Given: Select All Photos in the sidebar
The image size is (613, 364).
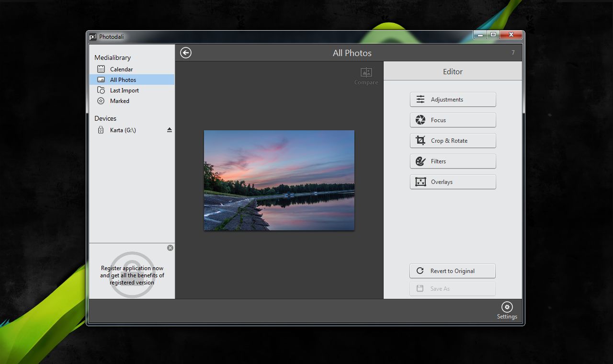Looking at the screenshot, I should 132,80.
